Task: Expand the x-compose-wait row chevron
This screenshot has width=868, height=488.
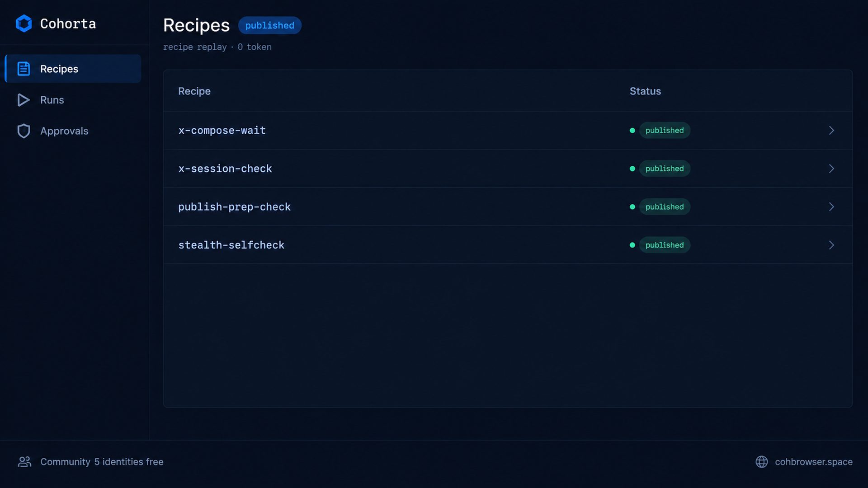Action: [831, 131]
